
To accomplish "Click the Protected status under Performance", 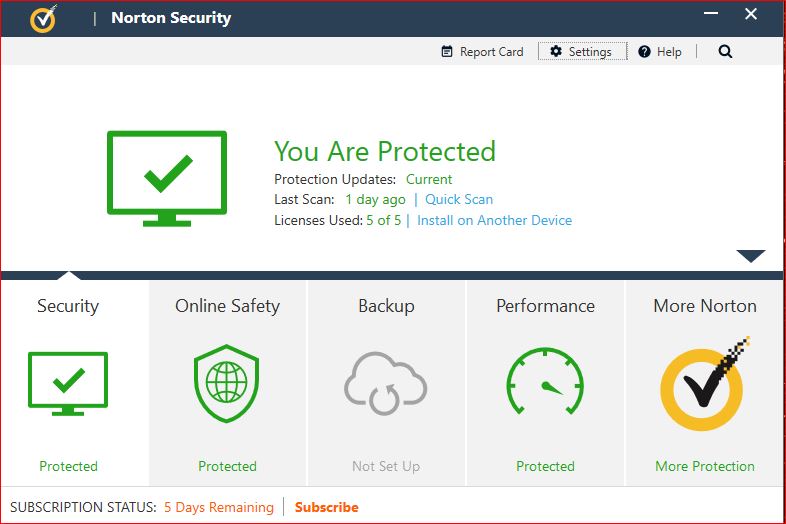I will [x=545, y=466].
